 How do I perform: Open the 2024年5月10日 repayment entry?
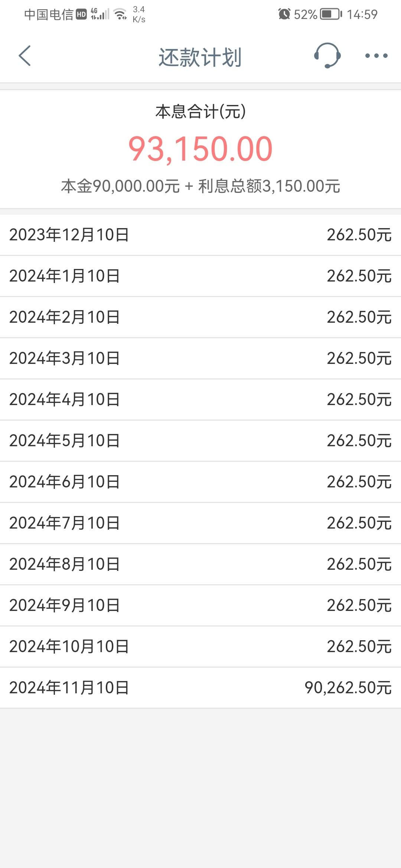(200, 441)
